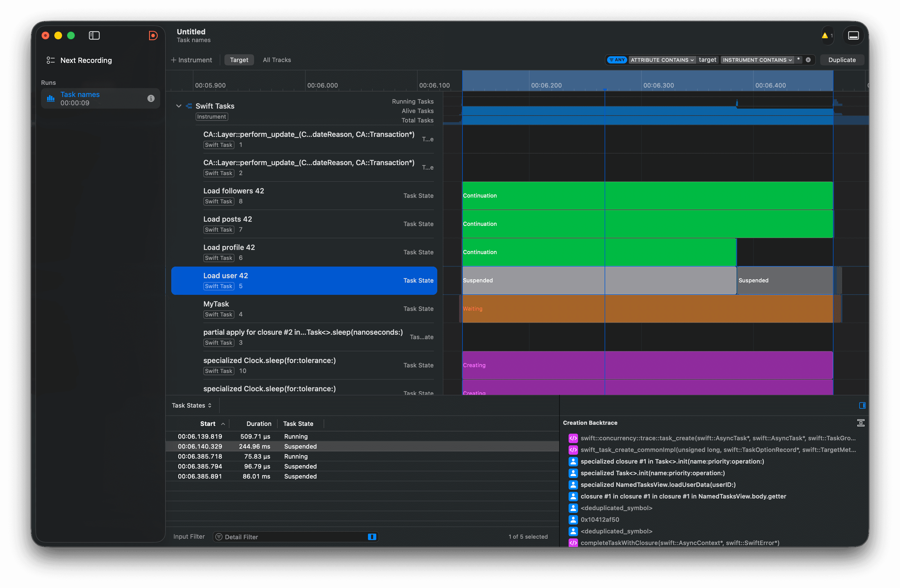
Task: Select row starting 00:06.139.819 Running
Action: [x=362, y=436]
